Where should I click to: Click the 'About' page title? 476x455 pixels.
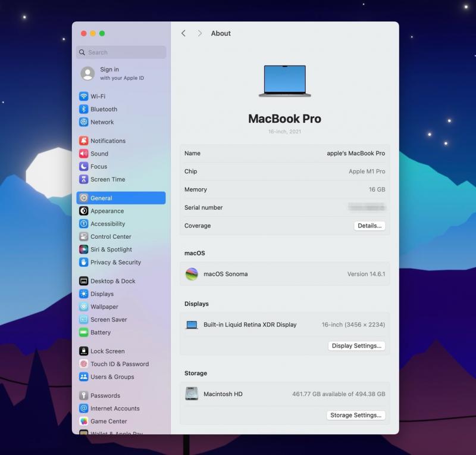[221, 33]
